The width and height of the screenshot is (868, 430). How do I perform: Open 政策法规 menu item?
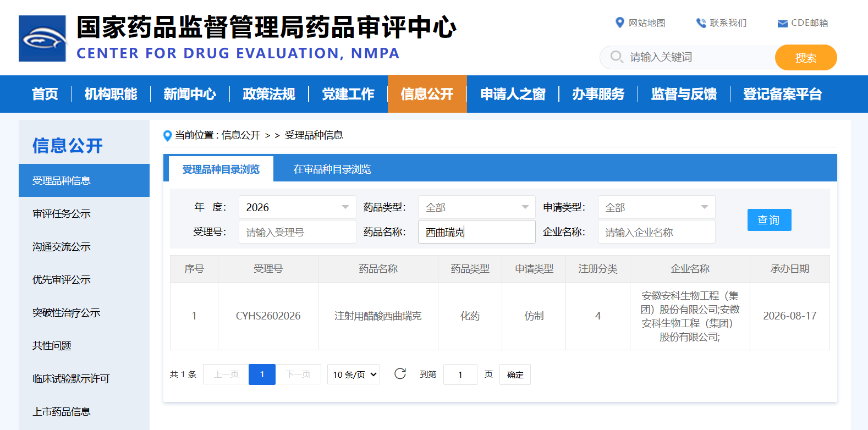[x=269, y=94]
